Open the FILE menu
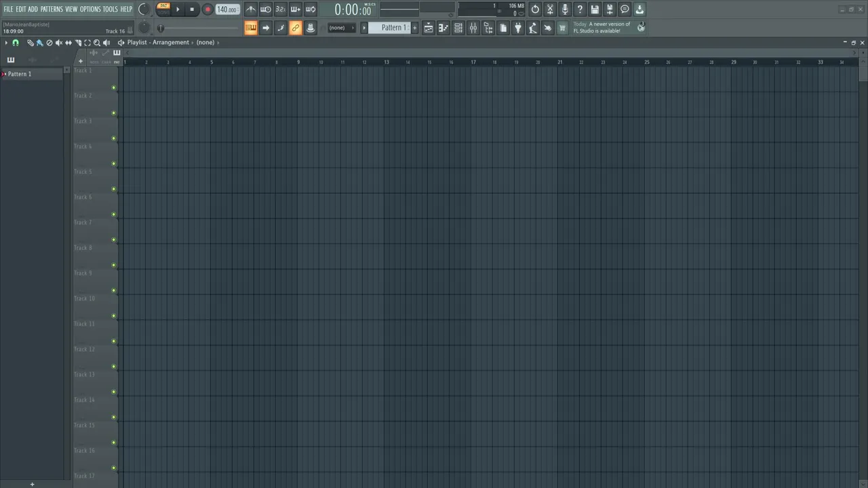 (x=8, y=9)
